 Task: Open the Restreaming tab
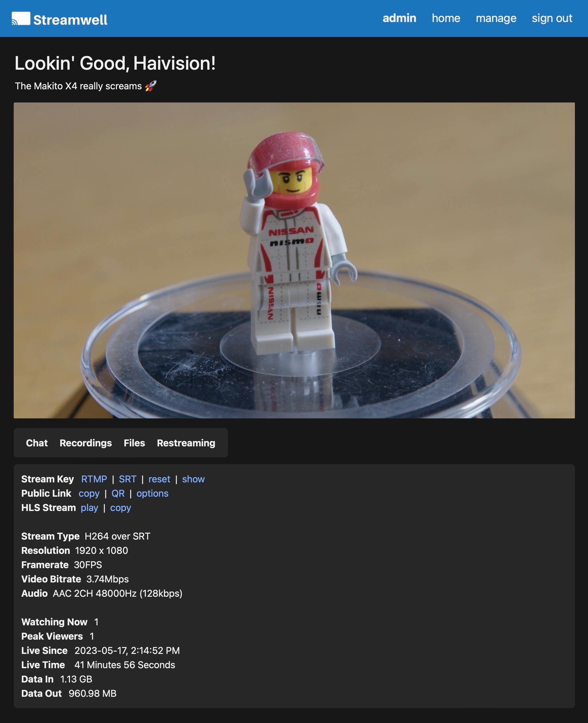click(x=186, y=443)
